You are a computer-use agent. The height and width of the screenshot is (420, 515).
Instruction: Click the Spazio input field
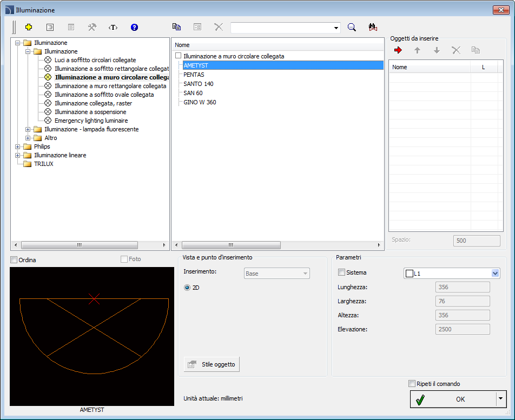(477, 241)
